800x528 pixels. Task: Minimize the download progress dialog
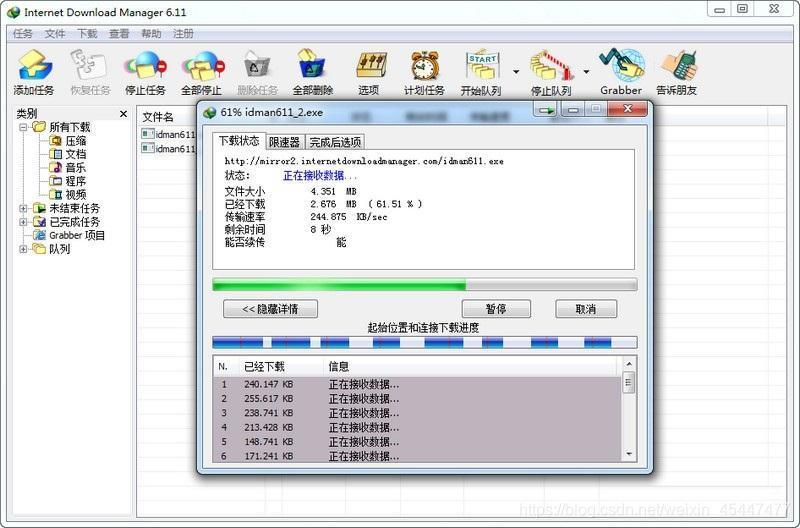coord(573,110)
